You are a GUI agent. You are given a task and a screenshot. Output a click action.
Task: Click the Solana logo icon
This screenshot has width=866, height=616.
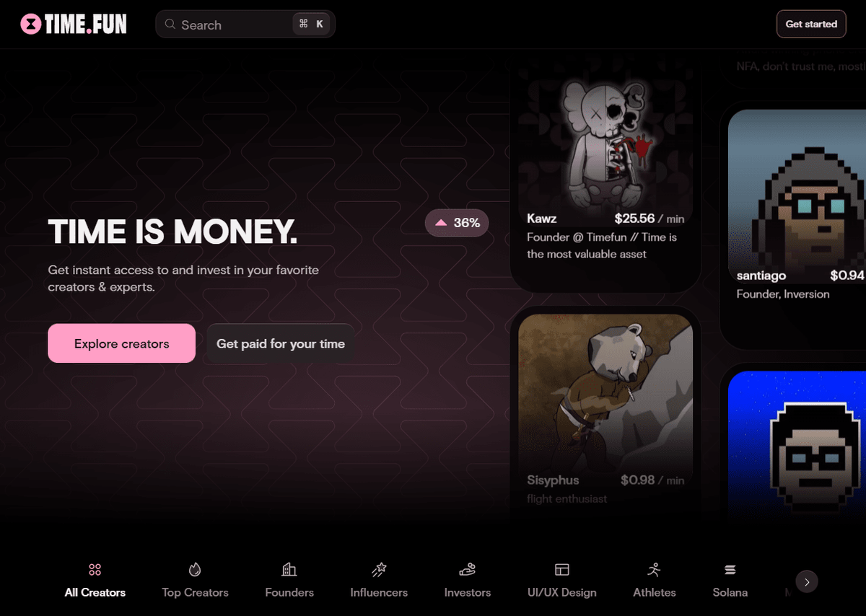730,570
